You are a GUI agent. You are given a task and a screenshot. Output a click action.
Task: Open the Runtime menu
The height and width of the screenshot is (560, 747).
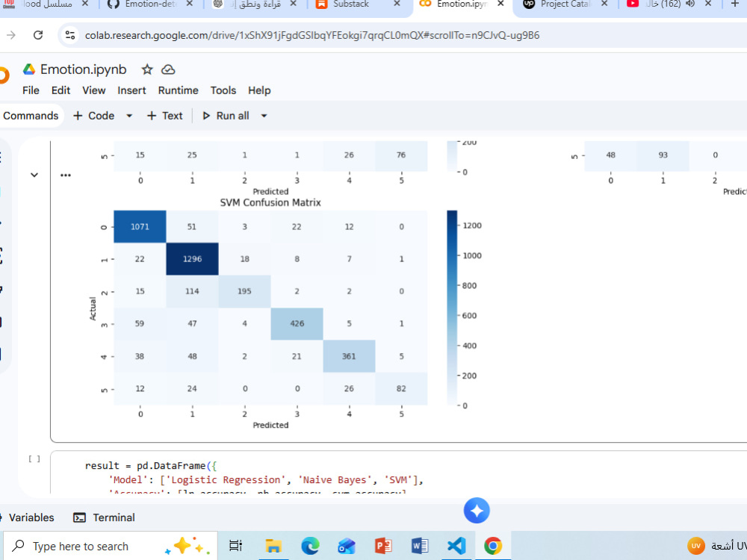click(179, 90)
